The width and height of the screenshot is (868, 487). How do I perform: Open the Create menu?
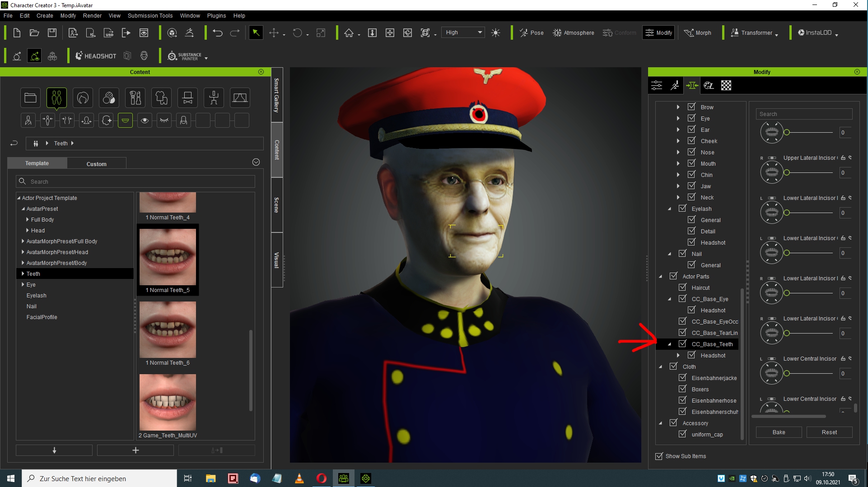tap(45, 15)
